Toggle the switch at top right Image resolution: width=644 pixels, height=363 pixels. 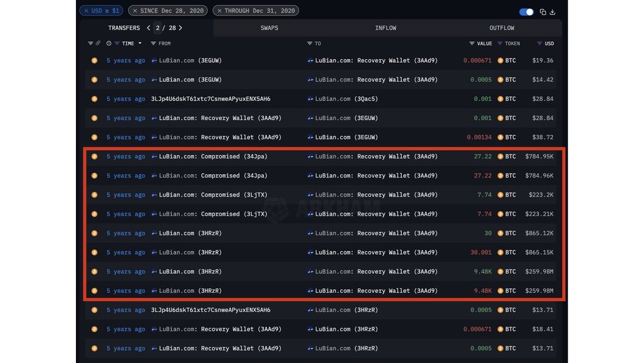[526, 12]
